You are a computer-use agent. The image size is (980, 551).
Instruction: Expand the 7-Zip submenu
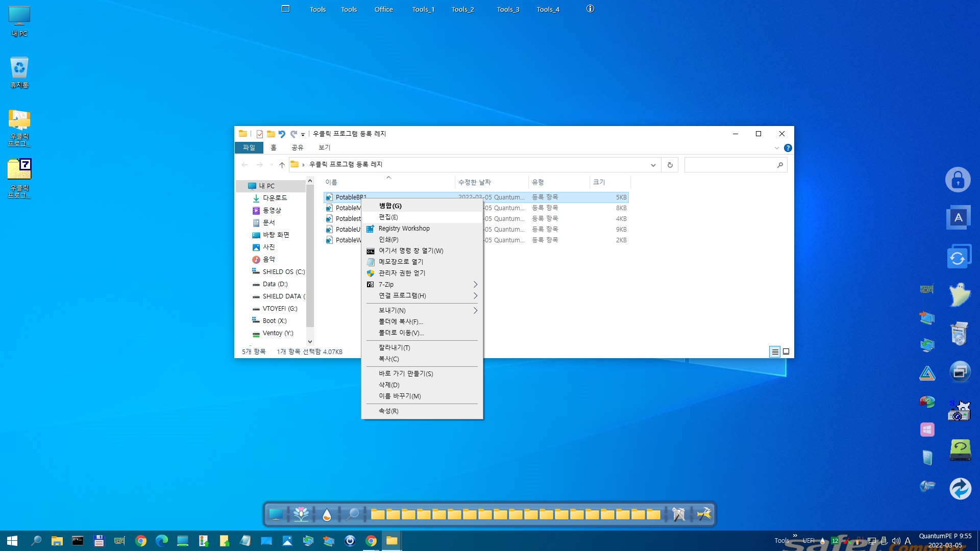click(422, 284)
